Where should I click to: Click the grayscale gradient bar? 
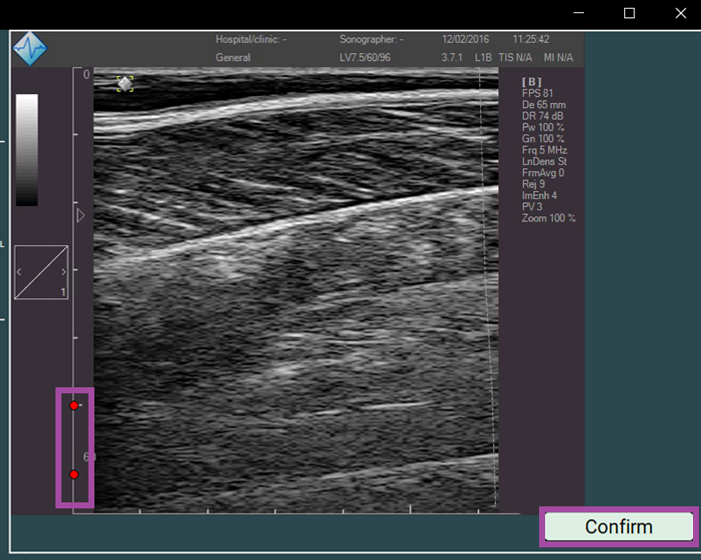[27, 150]
